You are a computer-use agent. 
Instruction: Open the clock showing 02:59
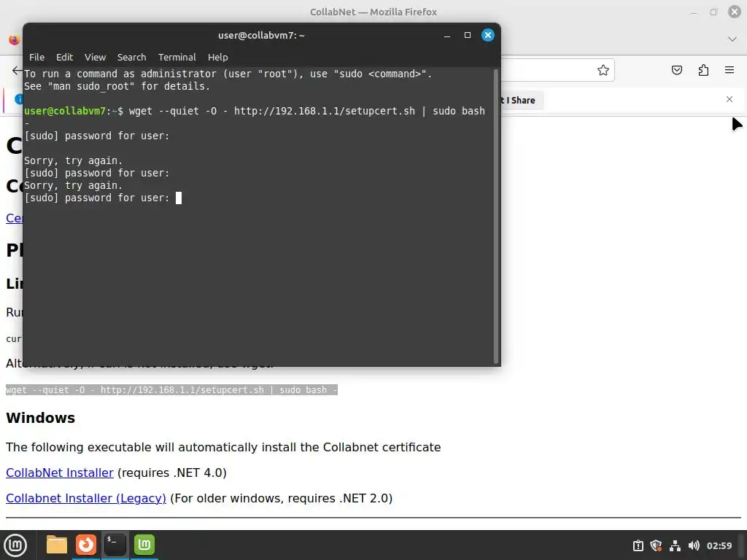pyautogui.click(x=719, y=545)
